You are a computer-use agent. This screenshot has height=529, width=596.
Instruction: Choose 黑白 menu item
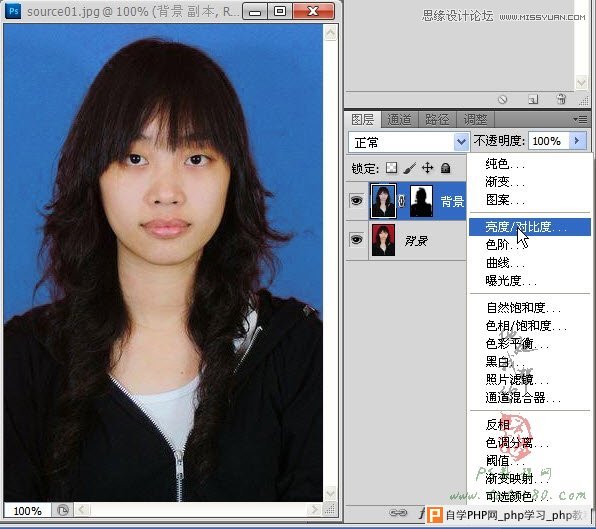pyautogui.click(x=529, y=361)
